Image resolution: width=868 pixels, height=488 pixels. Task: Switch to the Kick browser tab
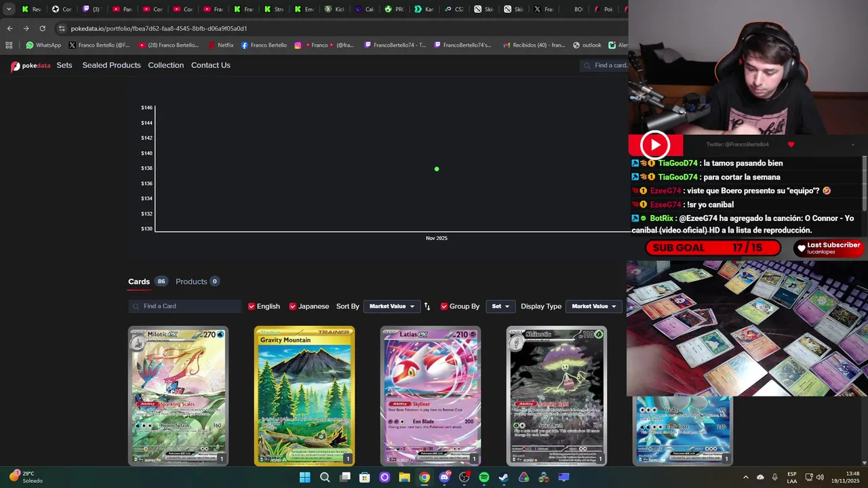click(334, 9)
